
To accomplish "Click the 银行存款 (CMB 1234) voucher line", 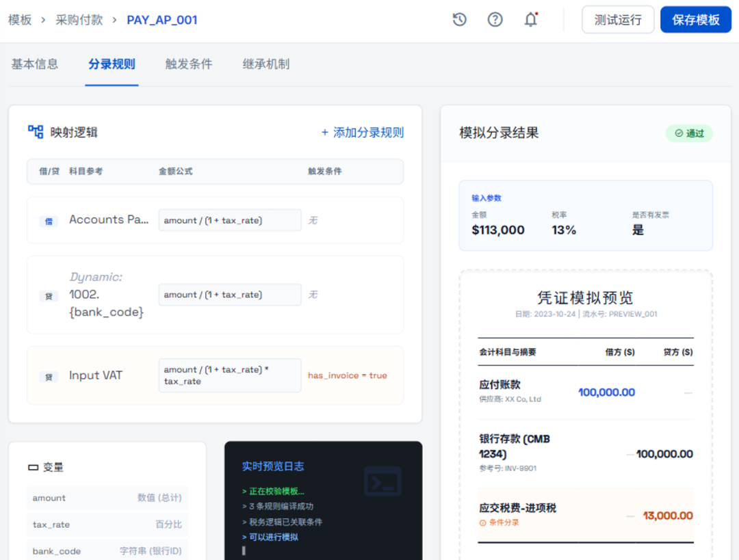I will 586,453.
